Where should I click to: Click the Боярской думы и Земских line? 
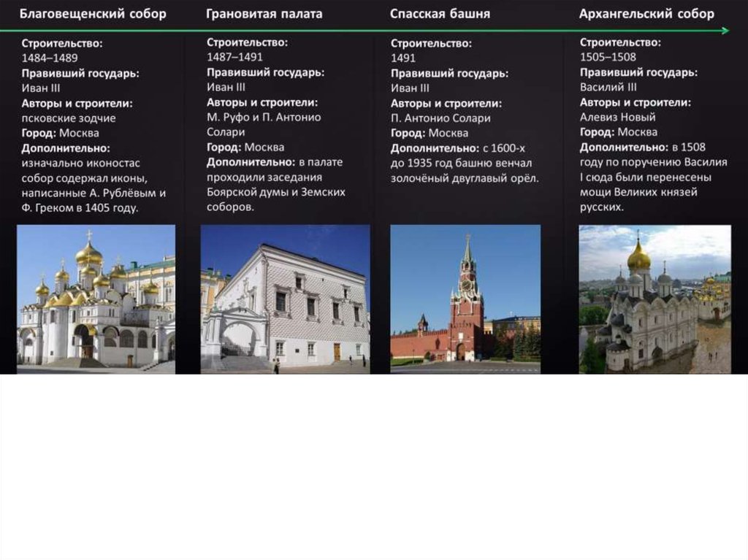click(x=276, y=192)
